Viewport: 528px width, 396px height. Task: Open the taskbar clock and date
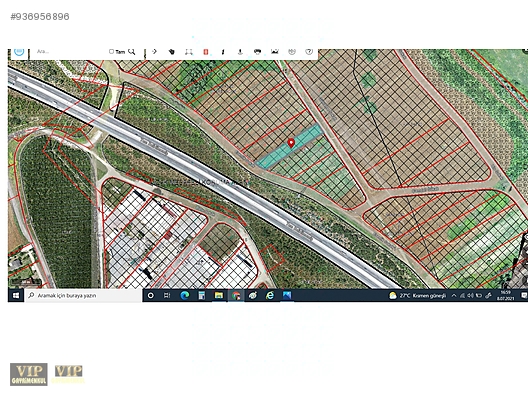pyautogui.click(x=505, y=295)
